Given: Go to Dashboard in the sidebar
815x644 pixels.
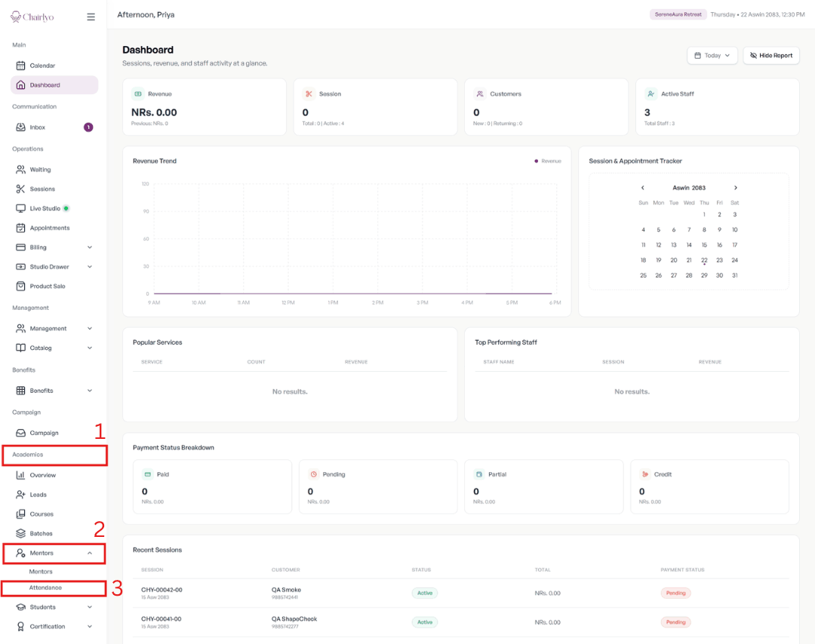Looking at the screenshot, I should [x=54, y=85].
